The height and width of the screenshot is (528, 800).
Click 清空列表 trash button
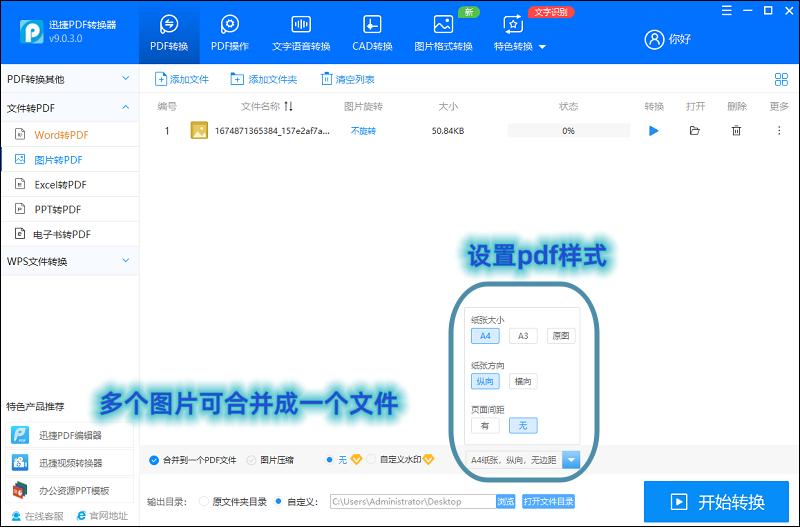click(347, 79)
